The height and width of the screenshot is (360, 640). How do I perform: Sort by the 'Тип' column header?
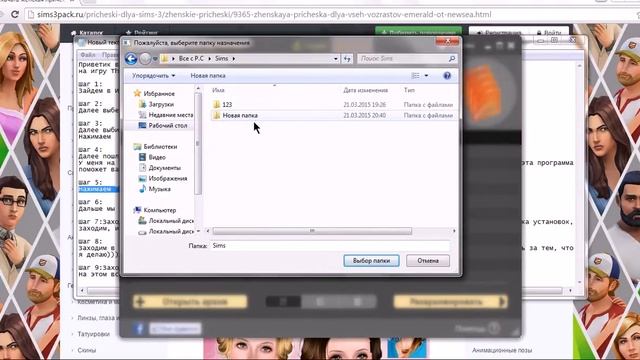click(409, 90)
